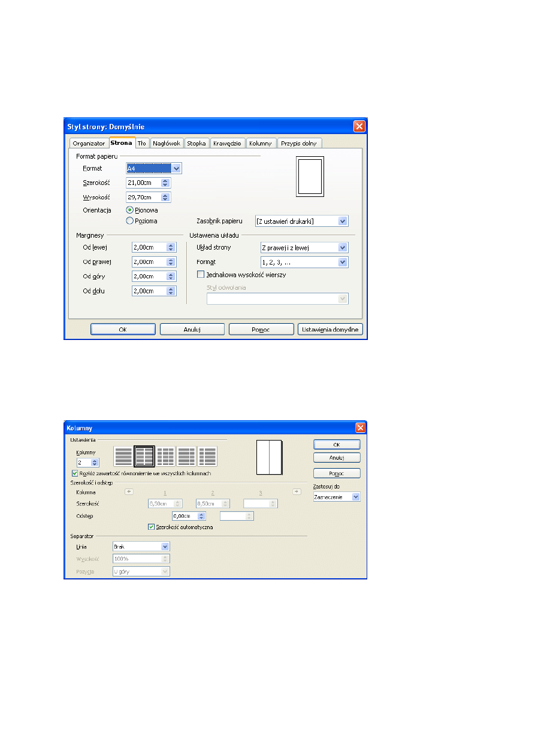Close the Kolumny dialog window
Screen dimensions: 535x756
(360, 427)
